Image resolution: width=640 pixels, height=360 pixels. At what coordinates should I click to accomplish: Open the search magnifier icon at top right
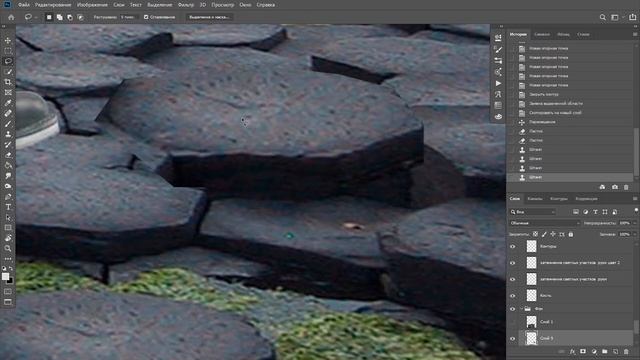(602, 17)
